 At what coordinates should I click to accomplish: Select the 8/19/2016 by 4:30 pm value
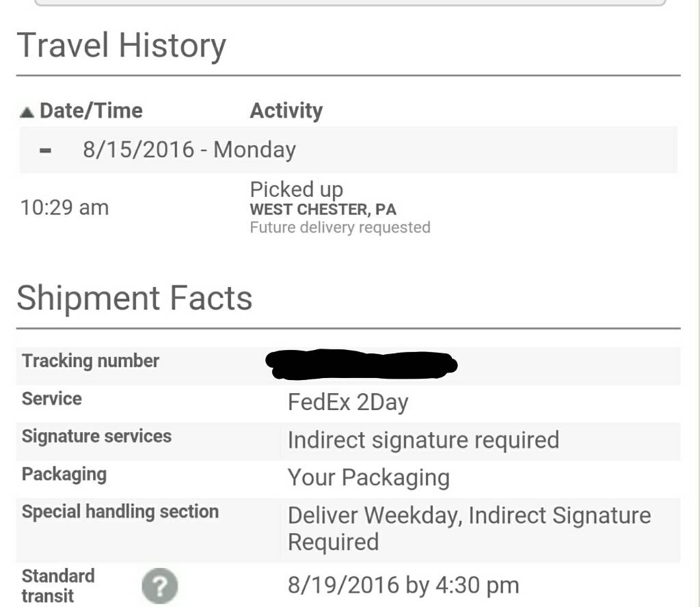click(403, 585)
